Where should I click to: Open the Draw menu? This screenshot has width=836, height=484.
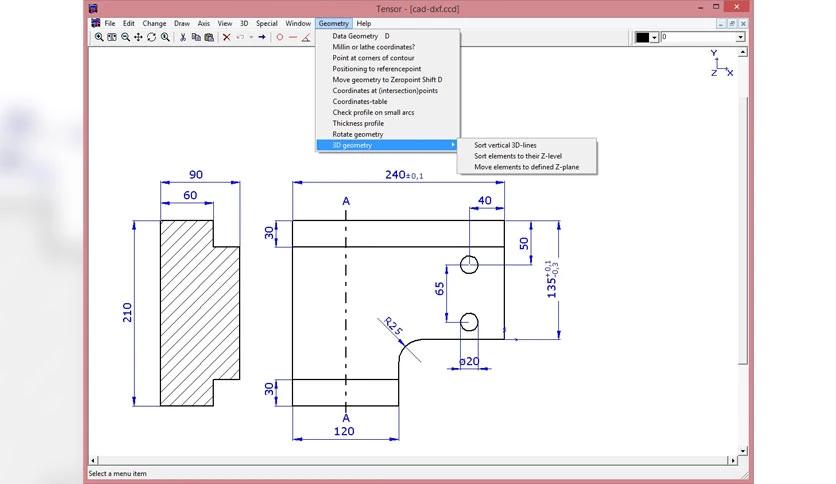pyautogui.click(x=182, y=23)
